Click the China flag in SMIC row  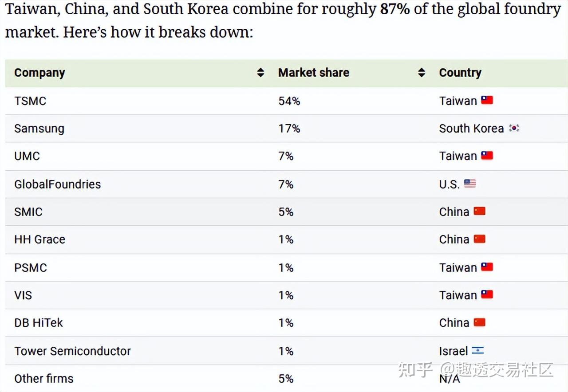click(x=479, y=212)
